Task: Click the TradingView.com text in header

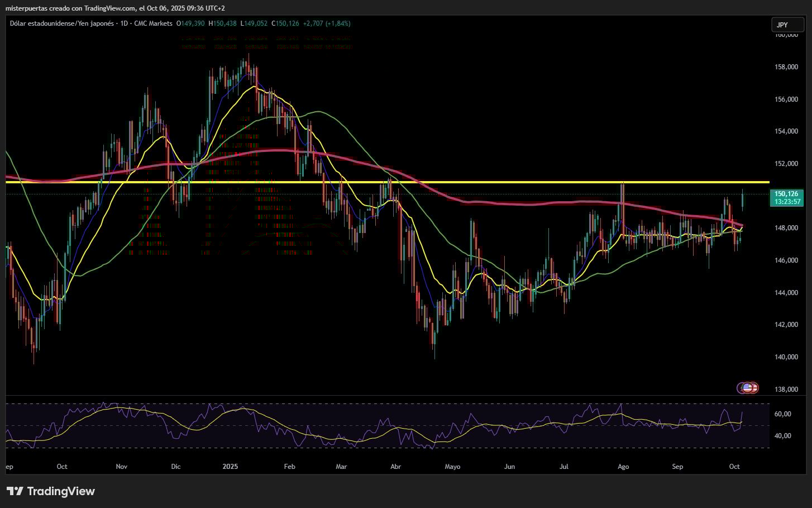Action: [110, 8]
